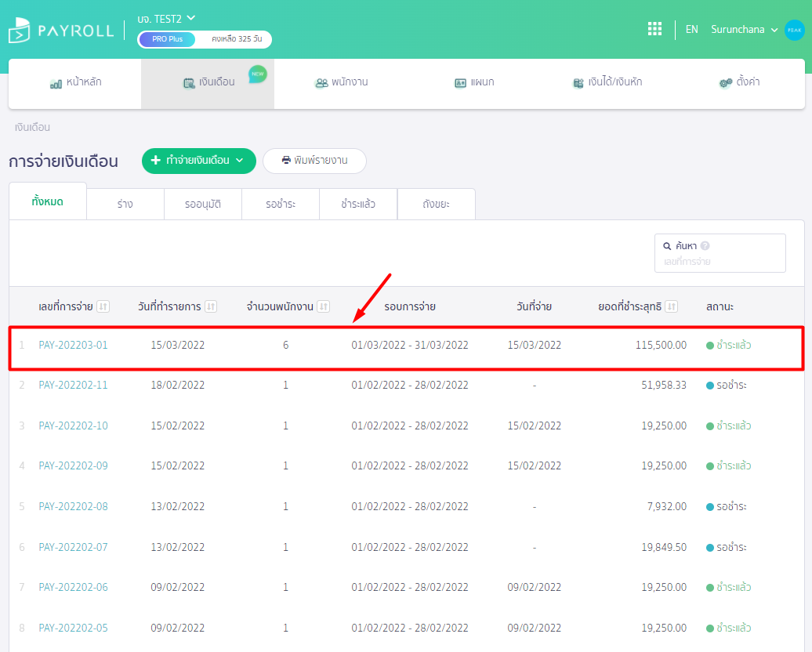Viewport: 812px width, 652px height.
Task: Click the payment number search field
Action: coord(720,262)
